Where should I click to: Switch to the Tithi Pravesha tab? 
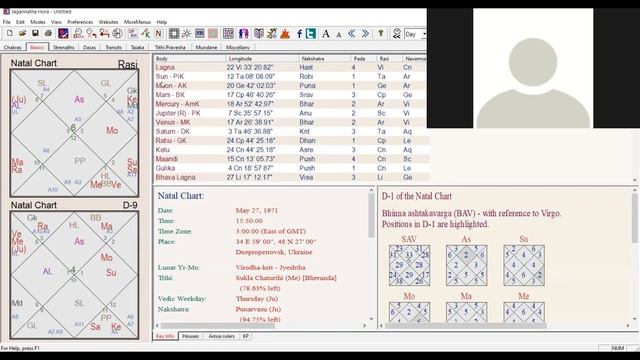click(x=170, y=47)
